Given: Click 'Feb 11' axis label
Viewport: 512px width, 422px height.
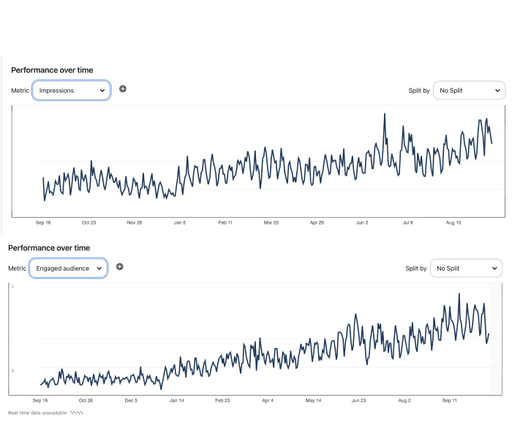Looking at the screenshot, I should 225,222.
